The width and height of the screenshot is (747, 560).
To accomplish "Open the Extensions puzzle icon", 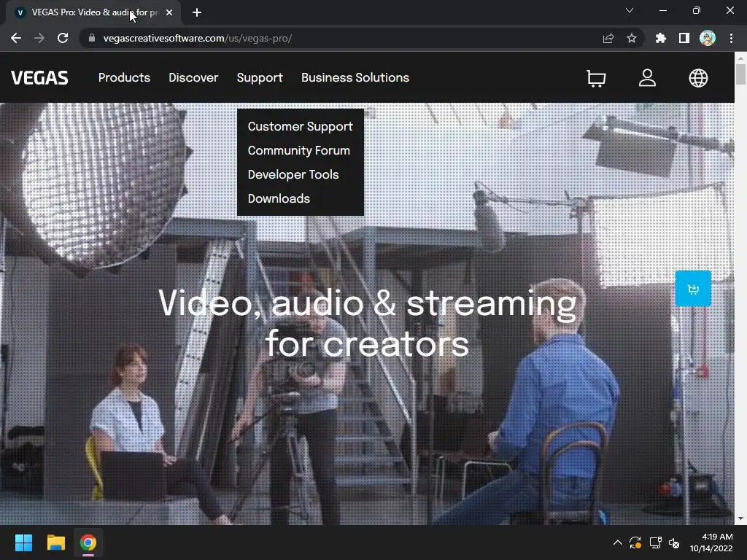I will click(x=661, y=38).
